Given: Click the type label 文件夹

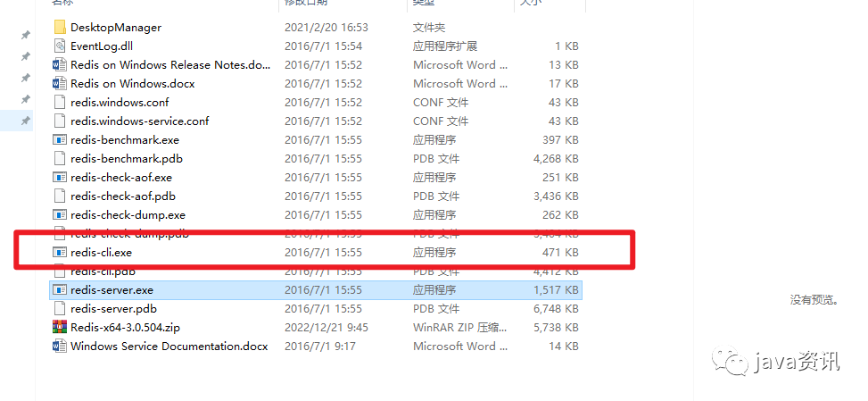Looking at the screenshot, I should (429, 27).
